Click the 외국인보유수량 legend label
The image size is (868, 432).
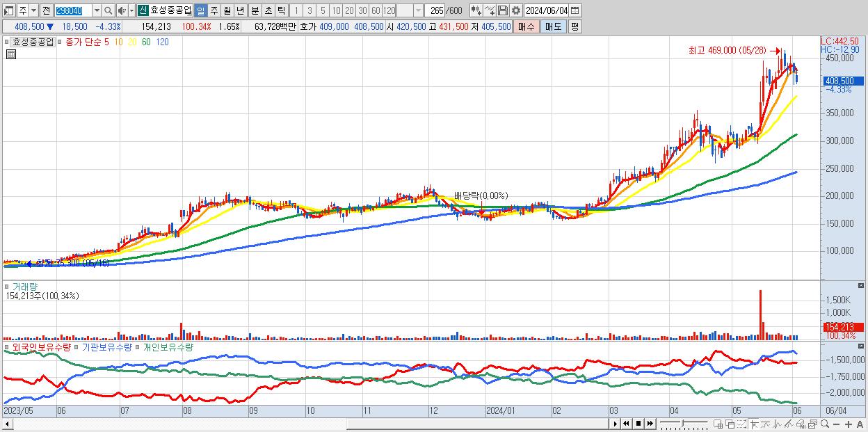pyautogui.click(x=41, y=346)
